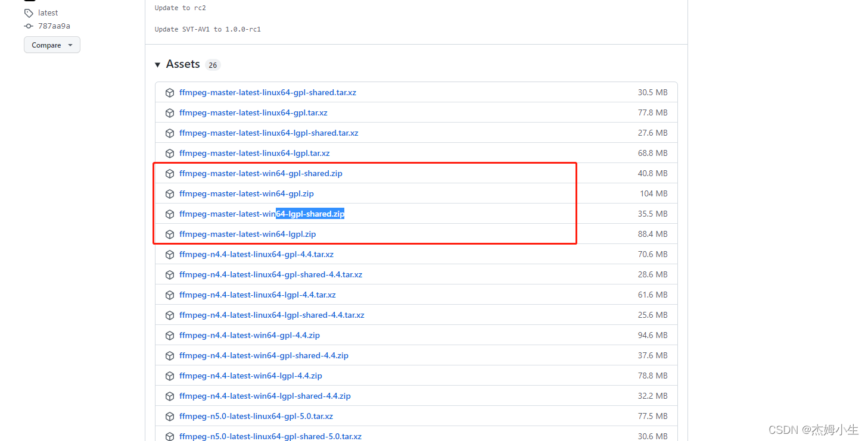Download ffmpeg-master-latest-win64-lgpl.zip

point(248,234)
